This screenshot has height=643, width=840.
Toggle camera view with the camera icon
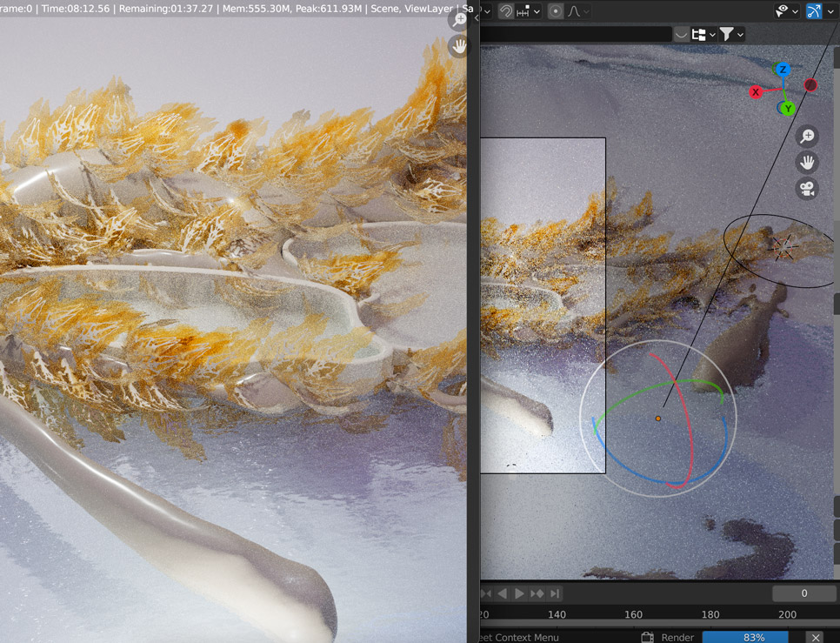pyautogui.click(x=807, y=189)
